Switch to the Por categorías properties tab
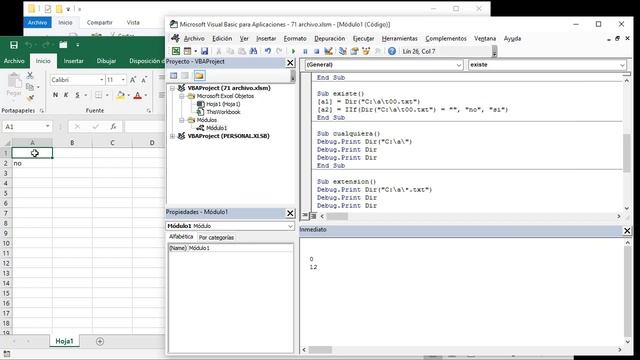The width and height of the screenshot is (640, 360). tap(216, 237)
